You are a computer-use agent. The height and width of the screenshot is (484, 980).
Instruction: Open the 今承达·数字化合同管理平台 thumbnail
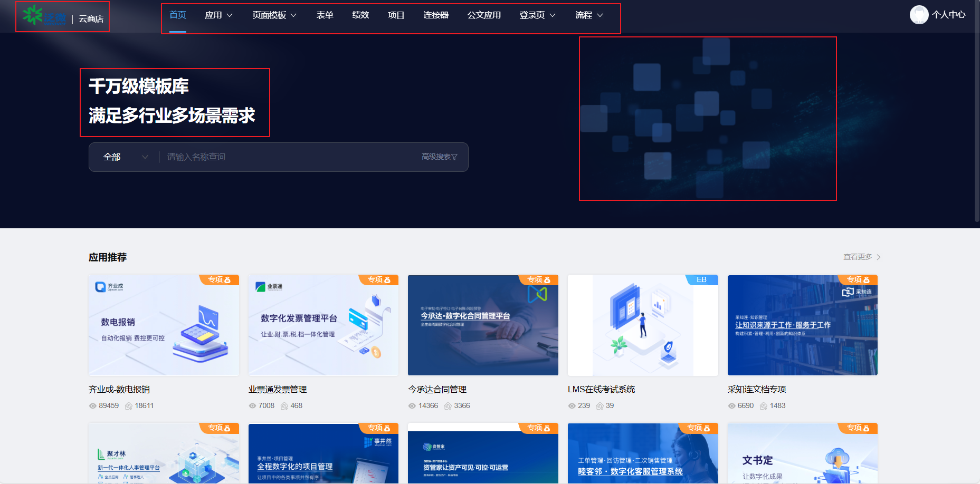pos(483,325)
